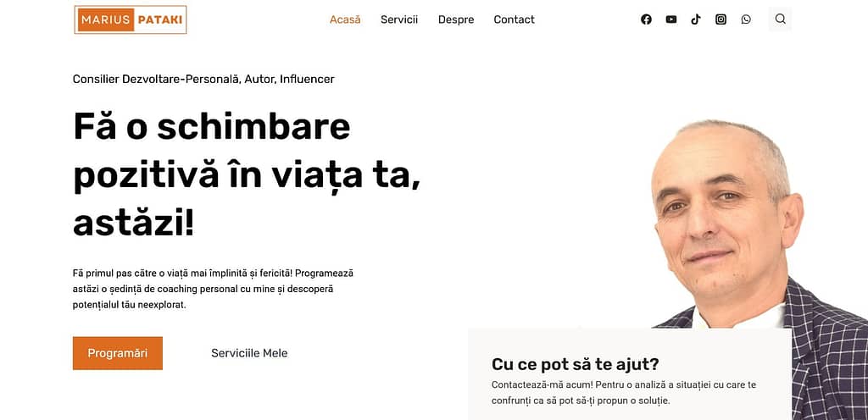Open the Despre menu item
Image resolution: width=868 pixels, height=420 pixels.
(x=456, y=19)
